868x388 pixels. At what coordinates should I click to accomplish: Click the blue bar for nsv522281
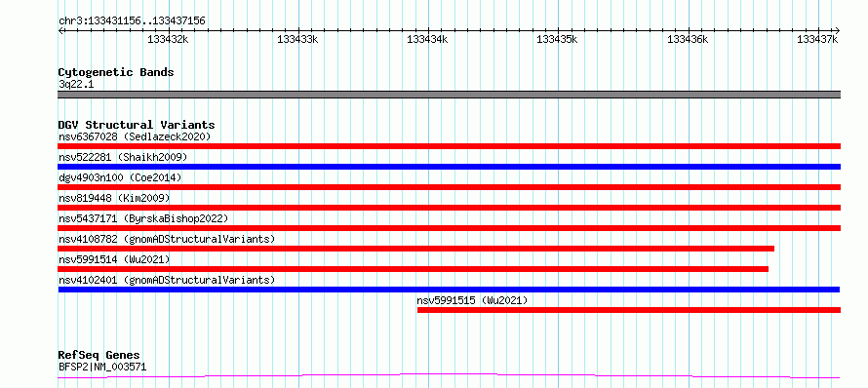click(449, 167)
